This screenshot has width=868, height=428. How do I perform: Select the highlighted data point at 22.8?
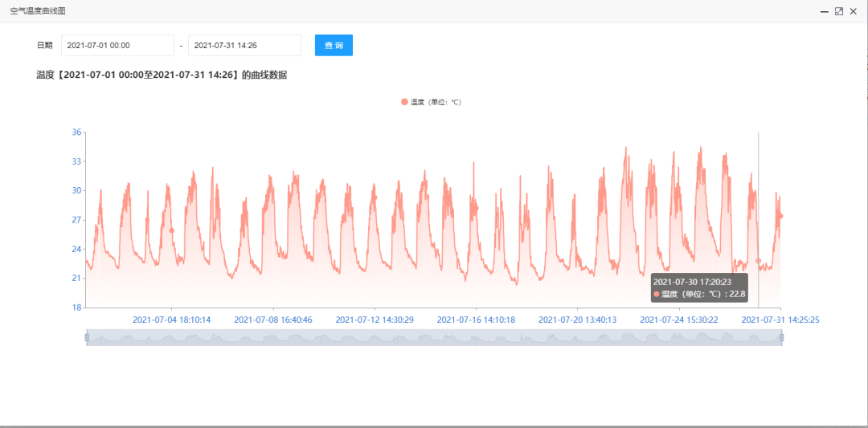coord(759,260)
